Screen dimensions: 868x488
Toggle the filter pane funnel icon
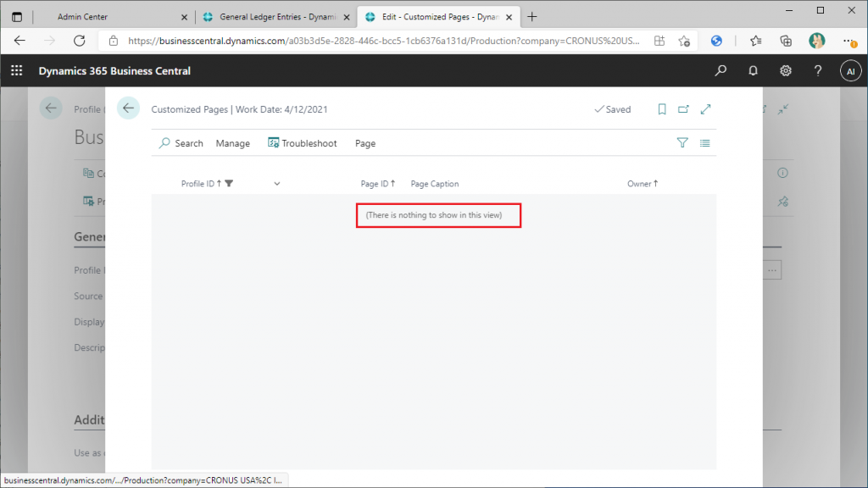(682, 143)
